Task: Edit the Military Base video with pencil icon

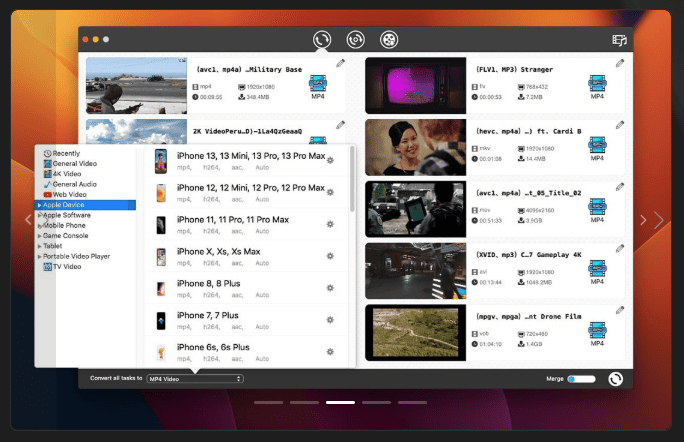Action: [340, 63]
